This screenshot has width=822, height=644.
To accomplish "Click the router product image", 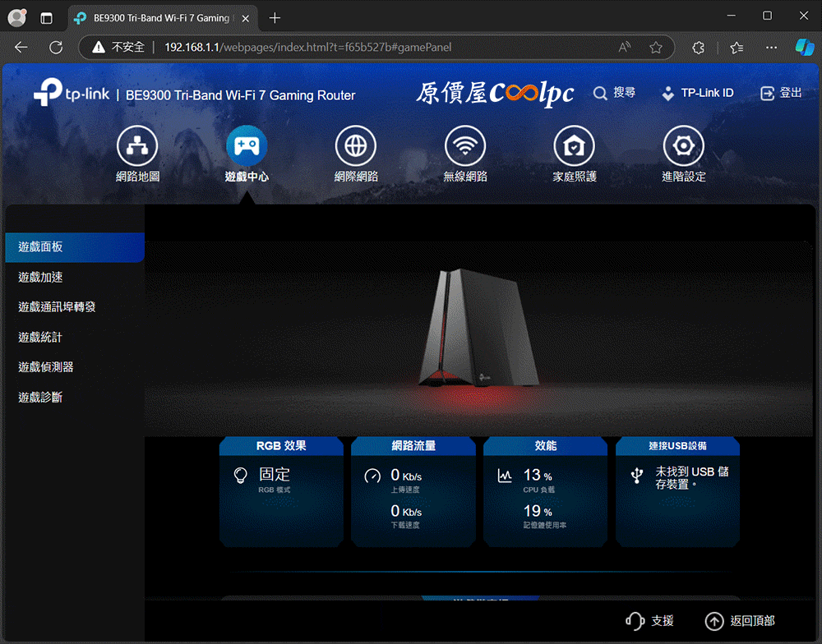I will click(x=480, y=329).
